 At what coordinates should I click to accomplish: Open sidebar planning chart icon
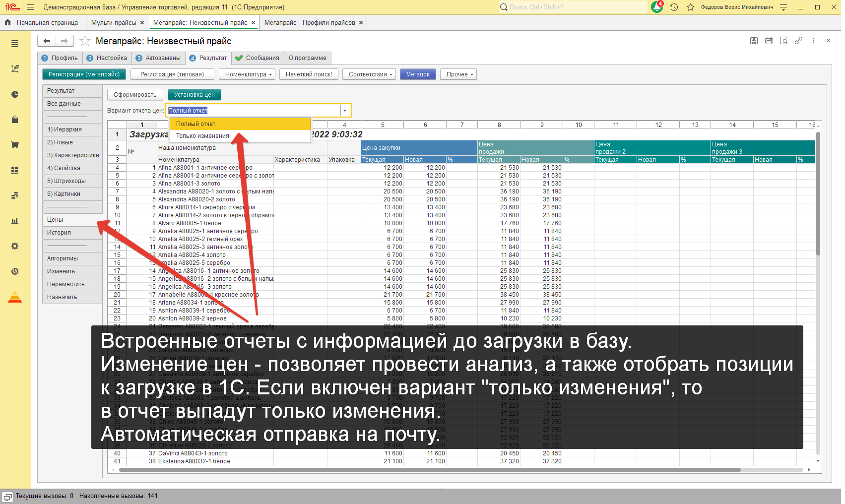point(15,69)
